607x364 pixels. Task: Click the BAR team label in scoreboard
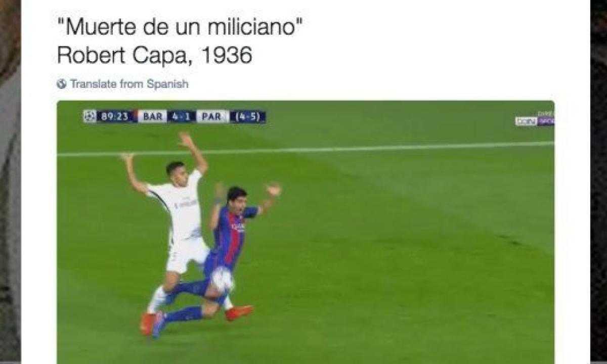tap(152, 116)
